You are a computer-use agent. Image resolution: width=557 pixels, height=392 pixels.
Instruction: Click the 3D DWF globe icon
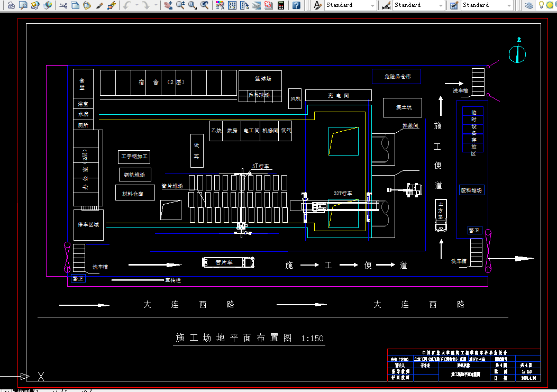[x=47, y=5]
